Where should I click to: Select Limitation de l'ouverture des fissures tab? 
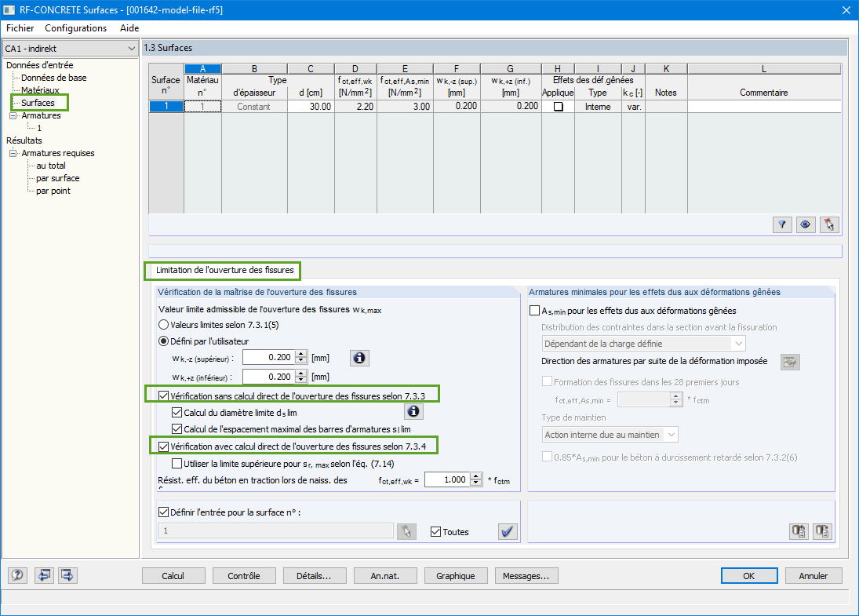(x=224, y=270)
